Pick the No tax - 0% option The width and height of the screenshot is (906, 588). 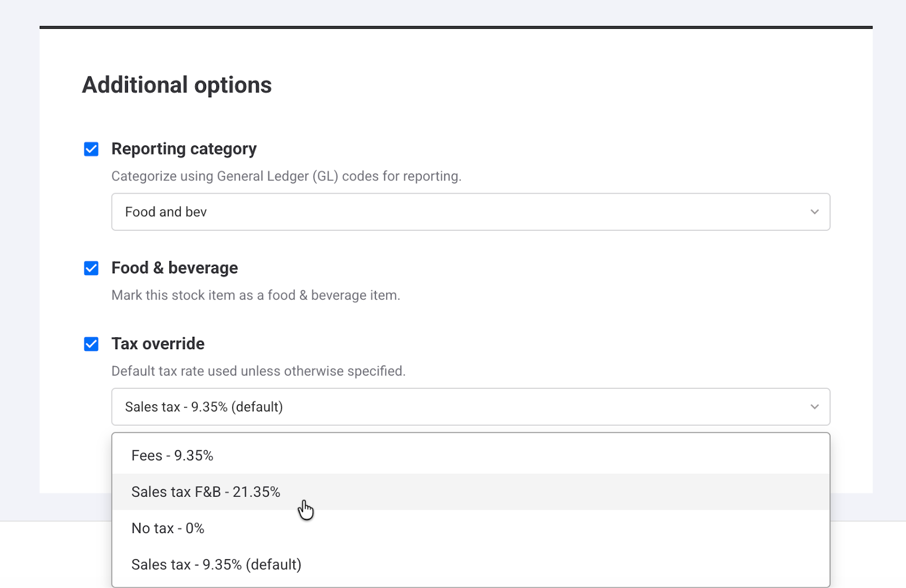click(168, 528)
